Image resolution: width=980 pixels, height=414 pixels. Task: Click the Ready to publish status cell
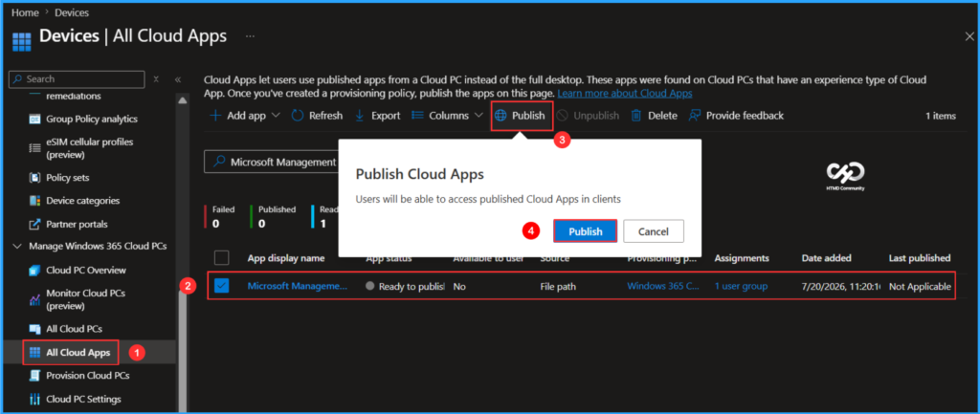click(x=406, y=286)
